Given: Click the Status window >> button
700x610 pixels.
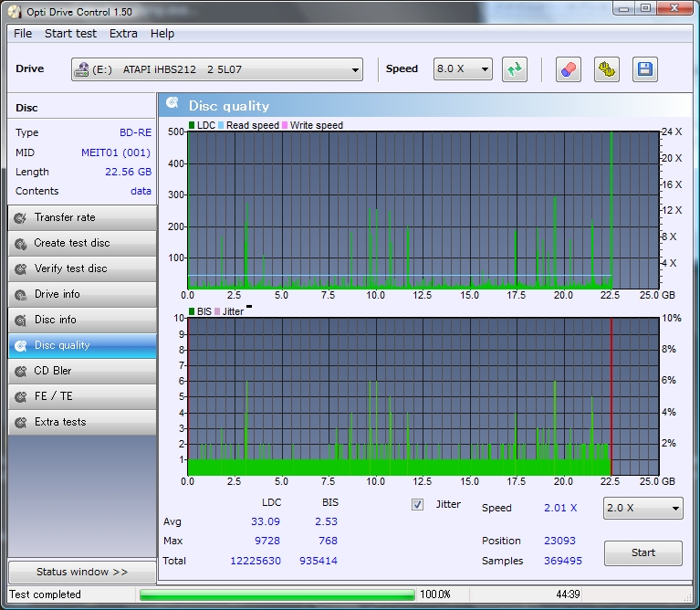Looking at the screenshot, I should tap(81, 572).
